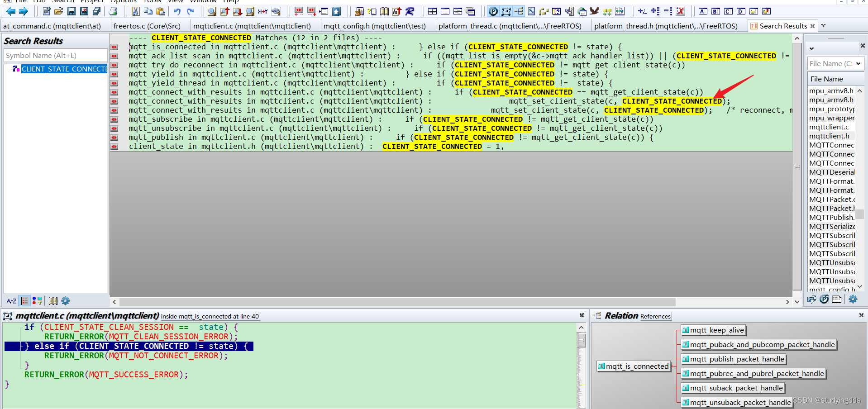
Task: Click the Save All stacked disks icon
Action: (x=96, y=11)
